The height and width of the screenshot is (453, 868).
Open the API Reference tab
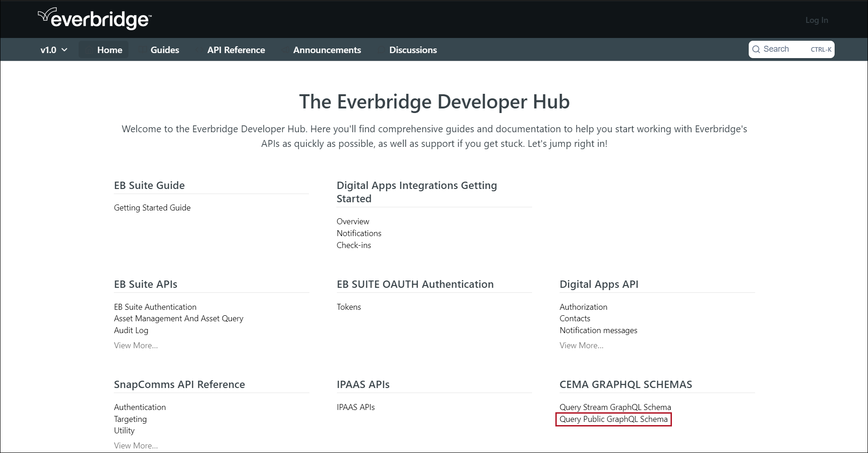[236, 50]
